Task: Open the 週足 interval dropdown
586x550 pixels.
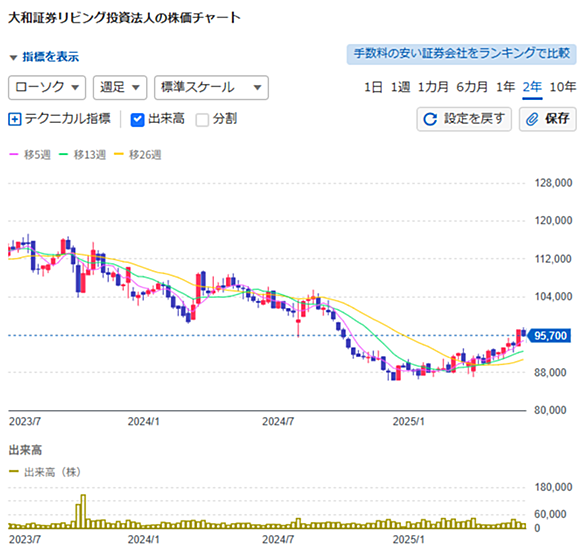Action: click(120, 87)
